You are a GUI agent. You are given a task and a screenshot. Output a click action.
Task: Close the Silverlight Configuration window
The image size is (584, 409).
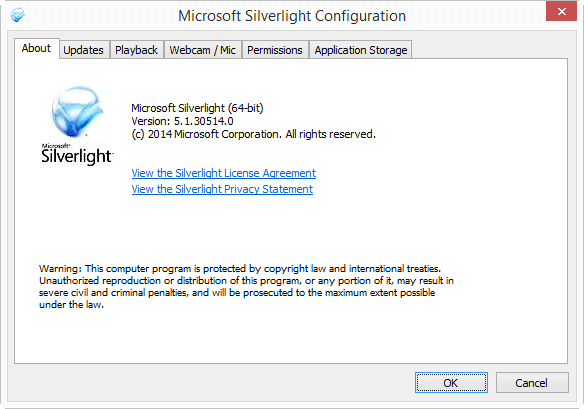[x=561, y=12]
